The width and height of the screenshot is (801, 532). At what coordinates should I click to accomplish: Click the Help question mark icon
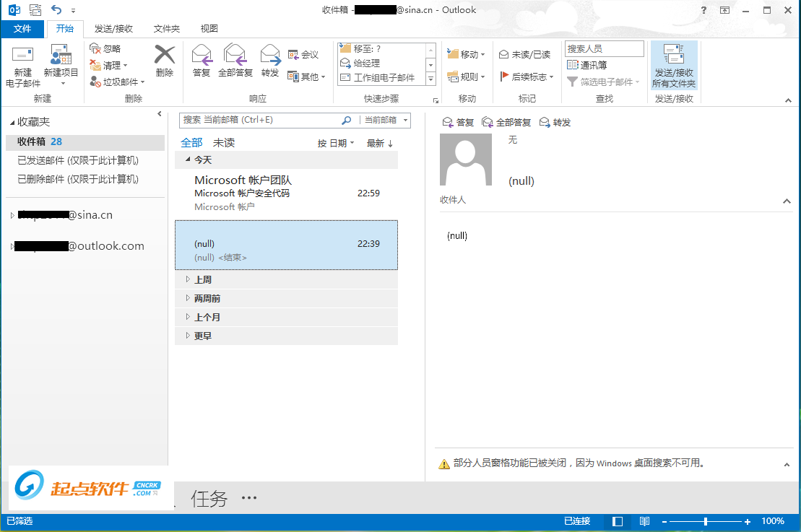coord(703,10)
